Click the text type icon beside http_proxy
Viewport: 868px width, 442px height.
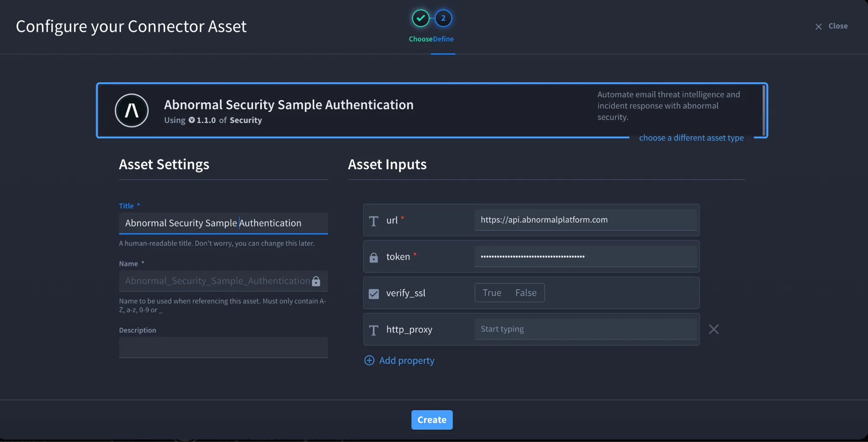[x=373, y=330]
